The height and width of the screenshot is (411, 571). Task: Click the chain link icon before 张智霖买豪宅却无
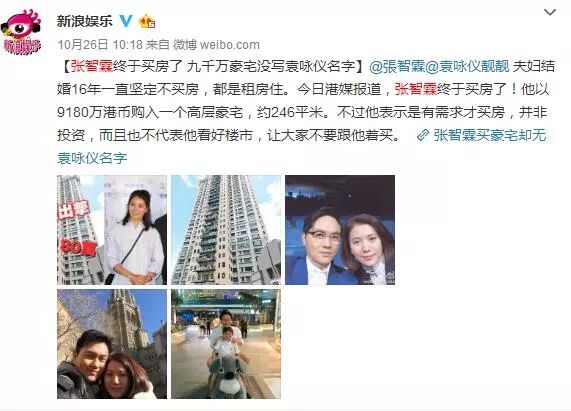click(x=422, y=135)
